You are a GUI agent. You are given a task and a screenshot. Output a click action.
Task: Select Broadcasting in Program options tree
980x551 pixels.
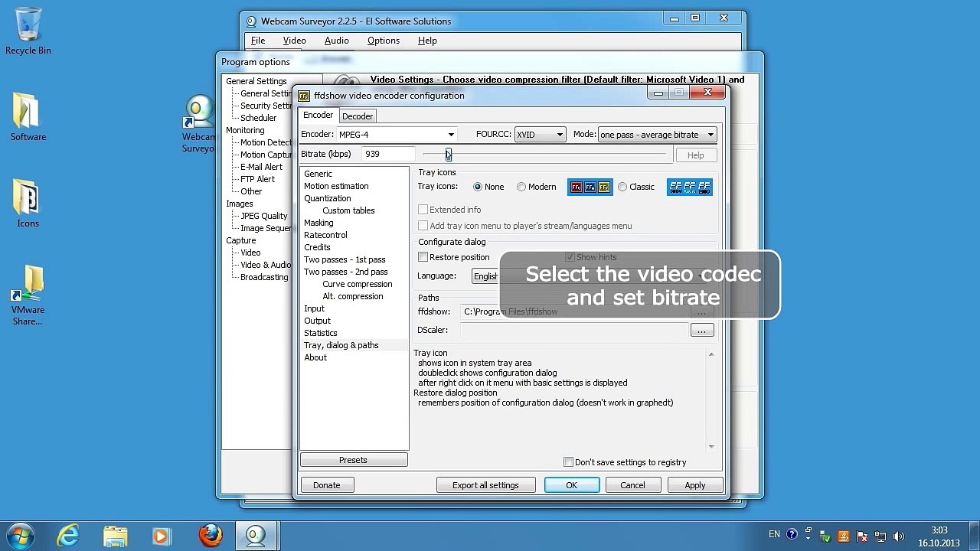[x=264, y=277]
